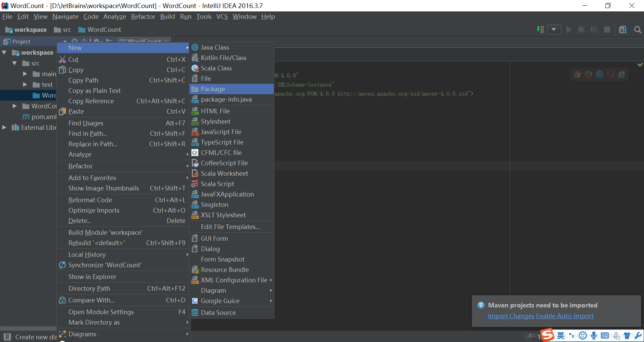Expand the main folder node
Screen dimensions: 644x342
(25, 74)
